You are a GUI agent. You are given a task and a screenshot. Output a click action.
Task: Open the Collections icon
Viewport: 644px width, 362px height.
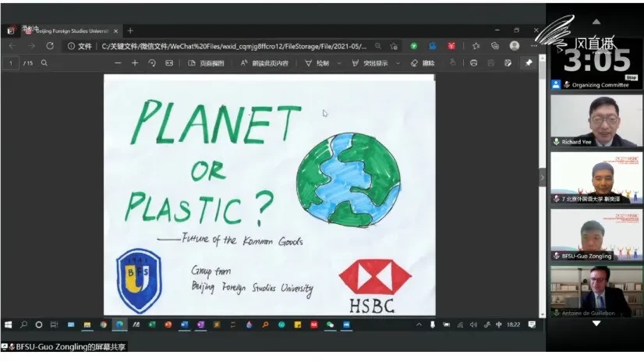point(495,46)
